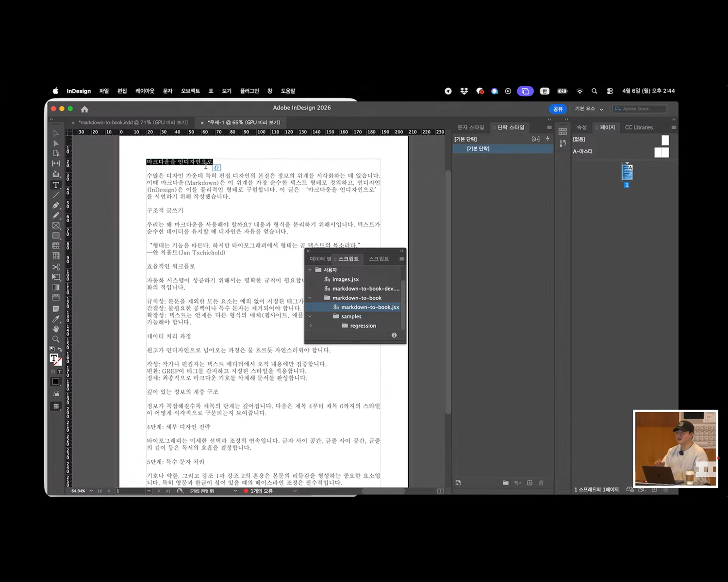The image size is (728, 582).
Task: Swap fill and stroke colors arrow
Action: (x=60, y=349)
